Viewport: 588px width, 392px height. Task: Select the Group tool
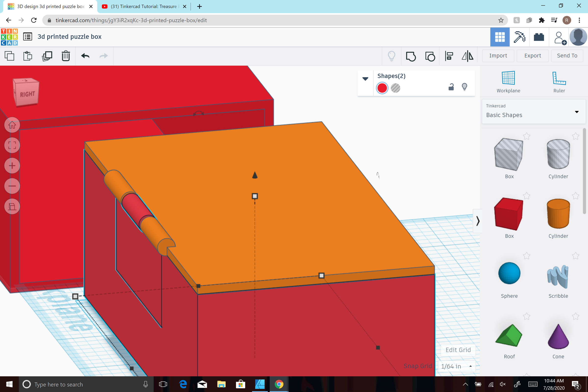(x=411, y=56)
